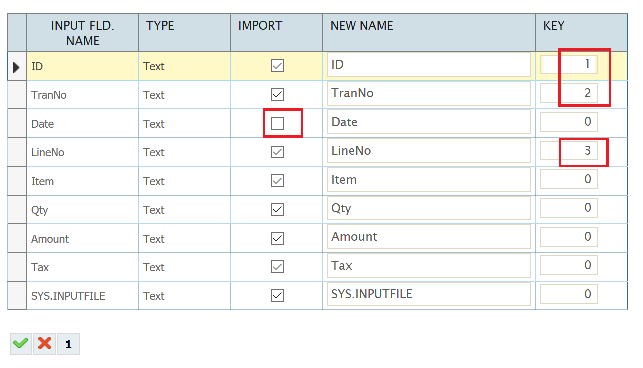The height and width of the screenshot is (368, 643).
Task: Click the NEW NAME column header
Action: point(429,32)
